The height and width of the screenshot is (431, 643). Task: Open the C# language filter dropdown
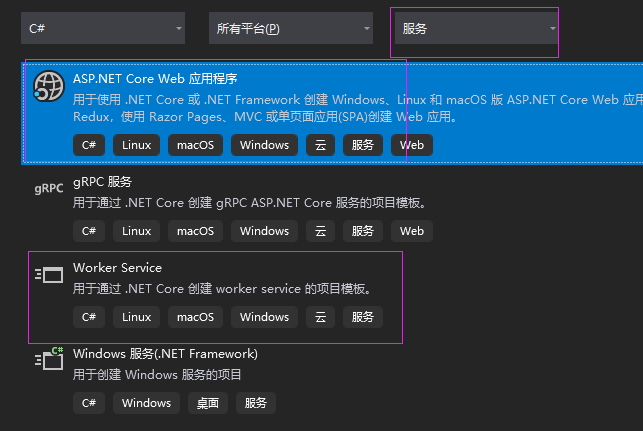pos(103,28)
